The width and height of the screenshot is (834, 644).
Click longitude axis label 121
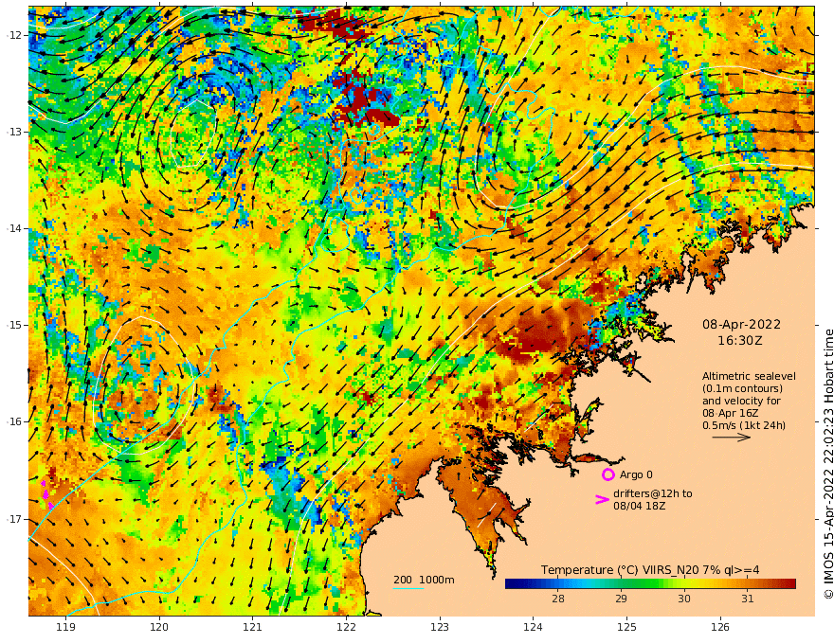click(253, 627)
